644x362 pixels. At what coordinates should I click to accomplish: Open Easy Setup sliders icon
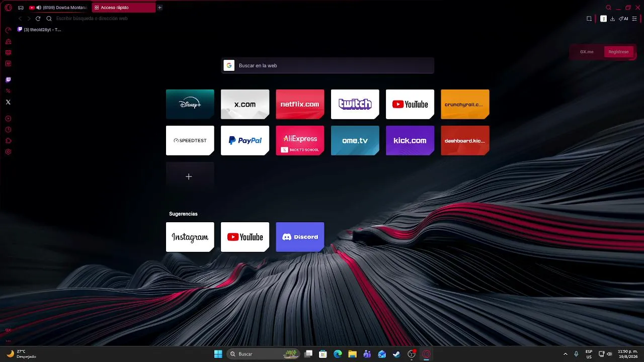[634, 19]
